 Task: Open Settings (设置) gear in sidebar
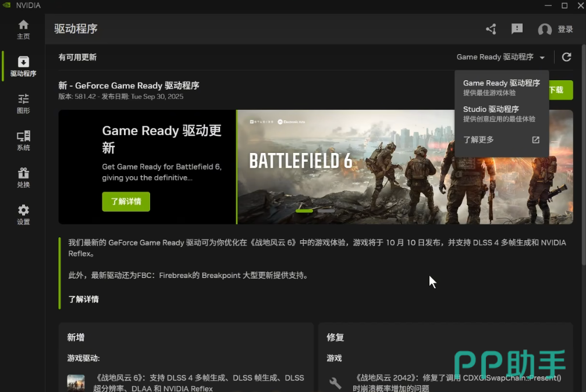tap(23, 215)
